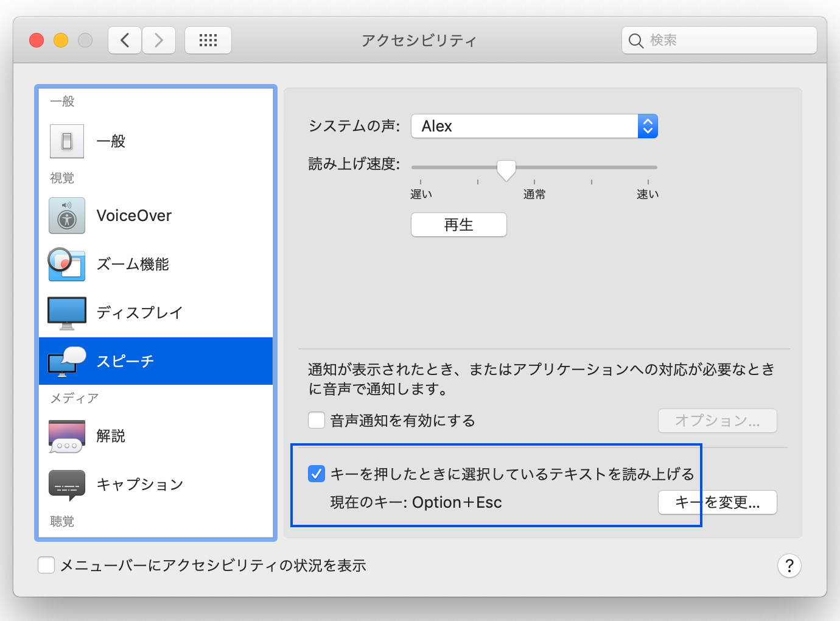This screenshot has height=621, width=840.
Task: Uncheck キーを押したときに選択しているテキストを読み上げる
Action: click(x=317, y=474)
